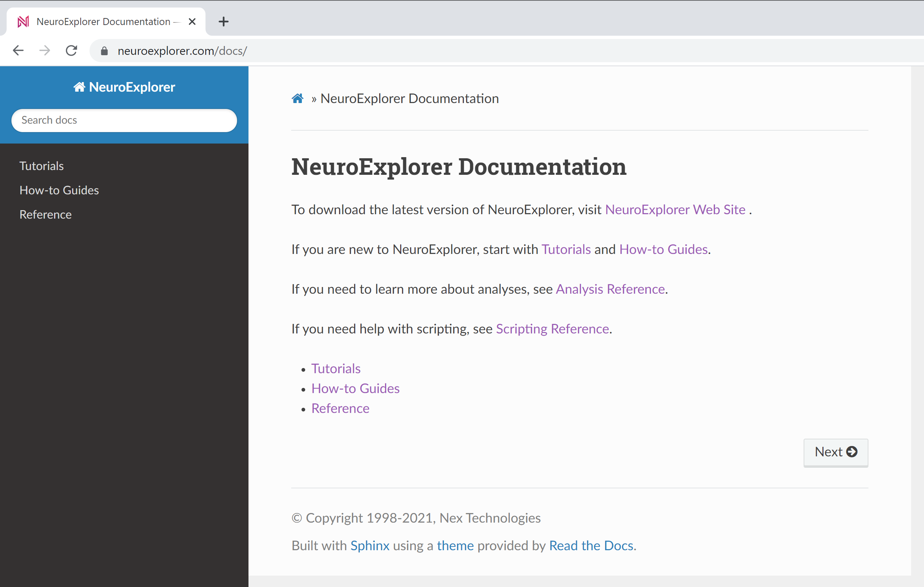Reload the page using the refresh icon
The image size is (924, 587).
coord(71,50)
